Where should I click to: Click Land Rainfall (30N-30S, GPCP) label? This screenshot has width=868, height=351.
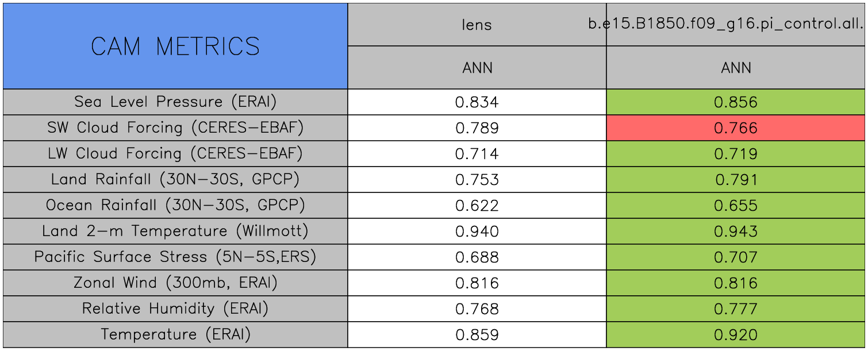(x=175, y=180)
